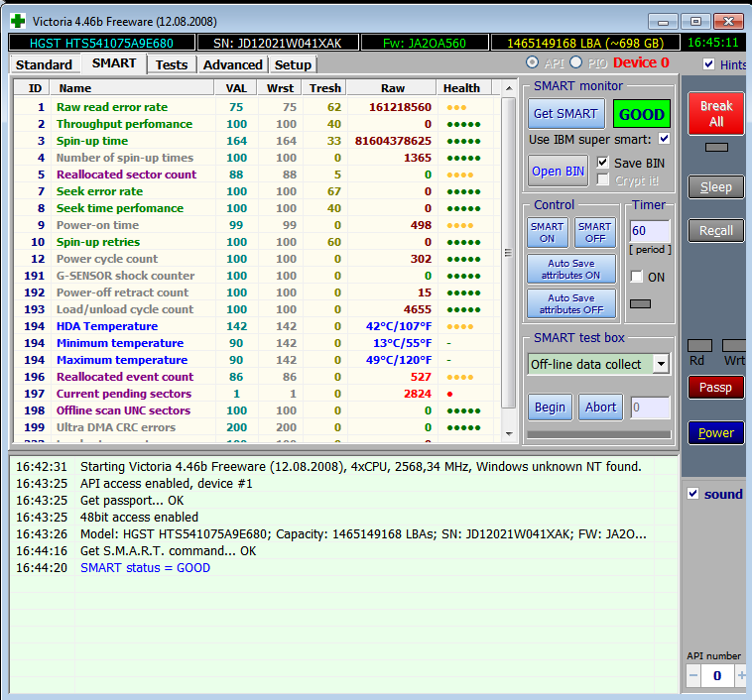Toggle the sound checkbox
The image size is (752, 700).
(x=693, y=494)
